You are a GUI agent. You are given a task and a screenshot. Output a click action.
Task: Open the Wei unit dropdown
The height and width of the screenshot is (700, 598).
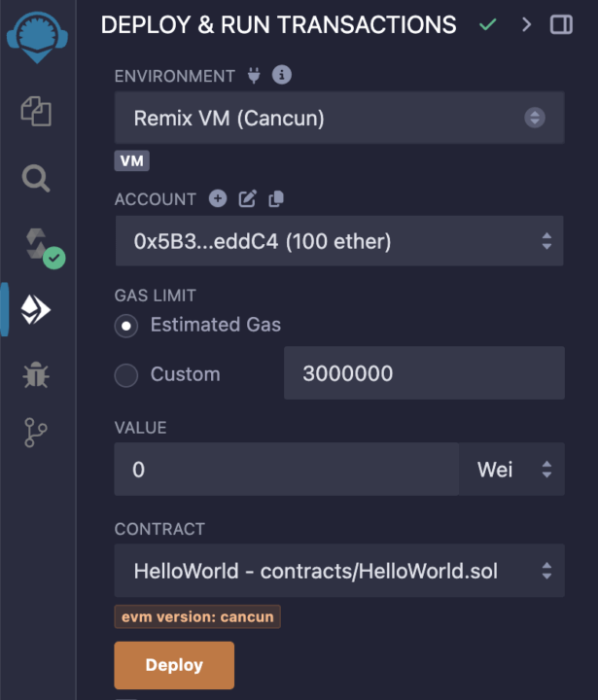point(511,470)
